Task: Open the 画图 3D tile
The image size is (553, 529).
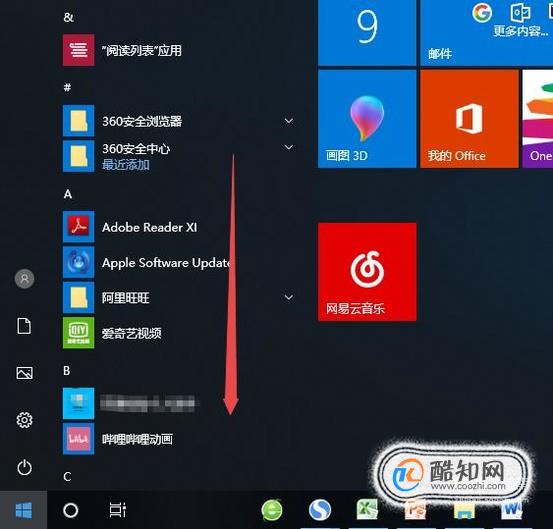Action: 367,119
